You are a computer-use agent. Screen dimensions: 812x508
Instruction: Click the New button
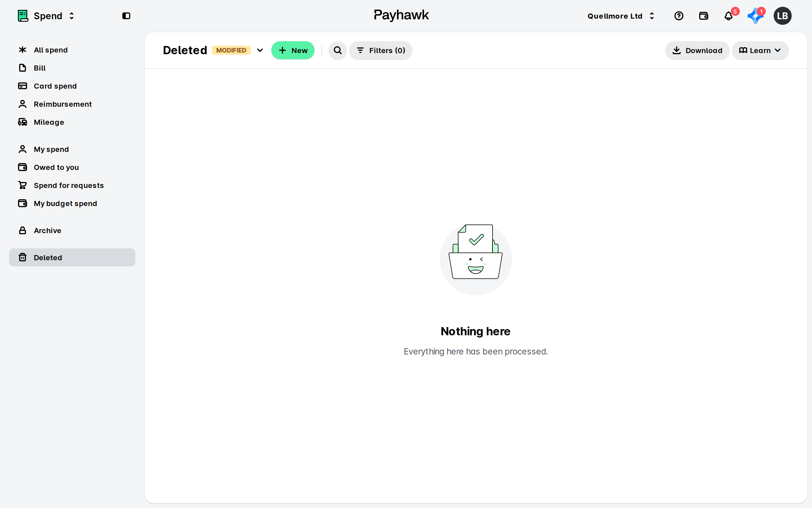[x=293, y=51]
